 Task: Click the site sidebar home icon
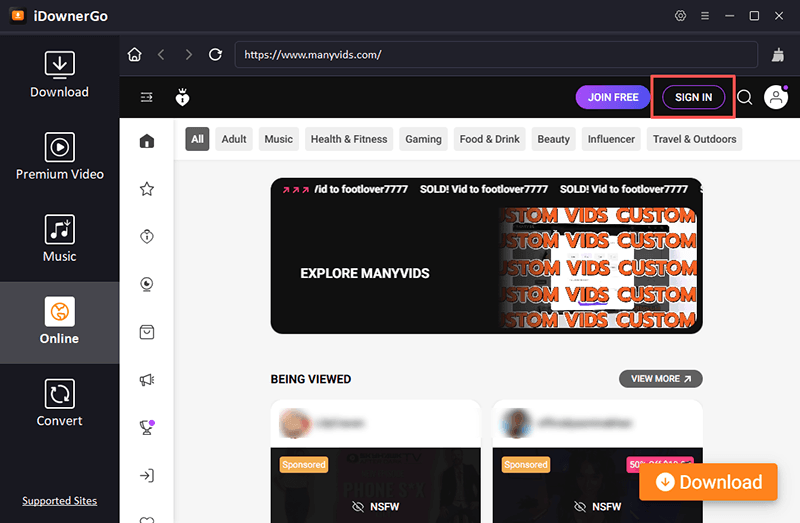click(x=147, y=141)
